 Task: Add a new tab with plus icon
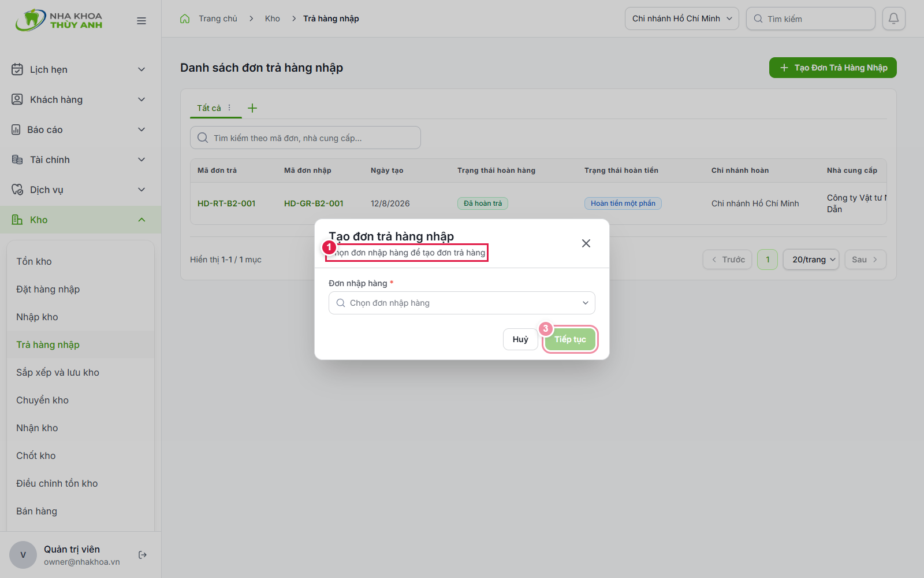[x=252, y=108]
